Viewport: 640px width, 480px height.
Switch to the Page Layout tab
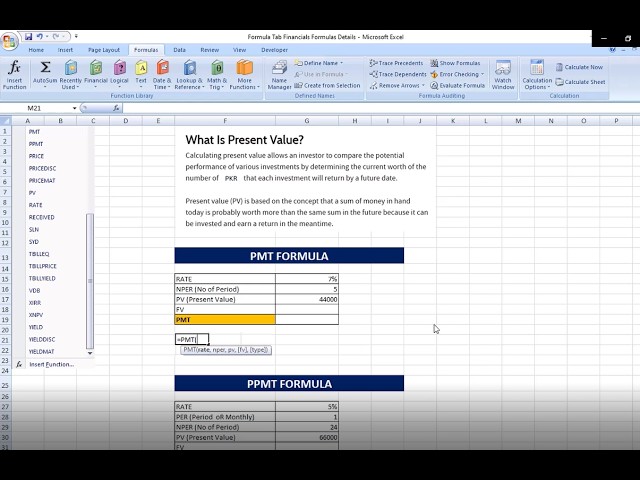pos(104,50)
